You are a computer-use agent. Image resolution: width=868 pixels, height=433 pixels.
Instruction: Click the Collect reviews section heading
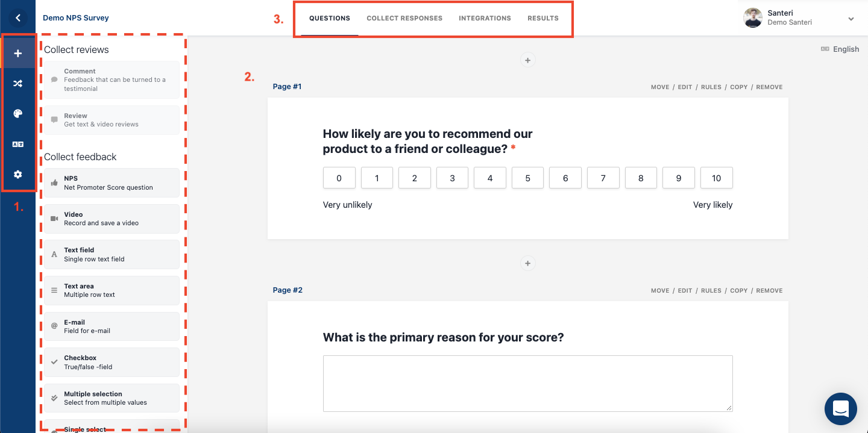pyautogui.click(x=77, y=49)
